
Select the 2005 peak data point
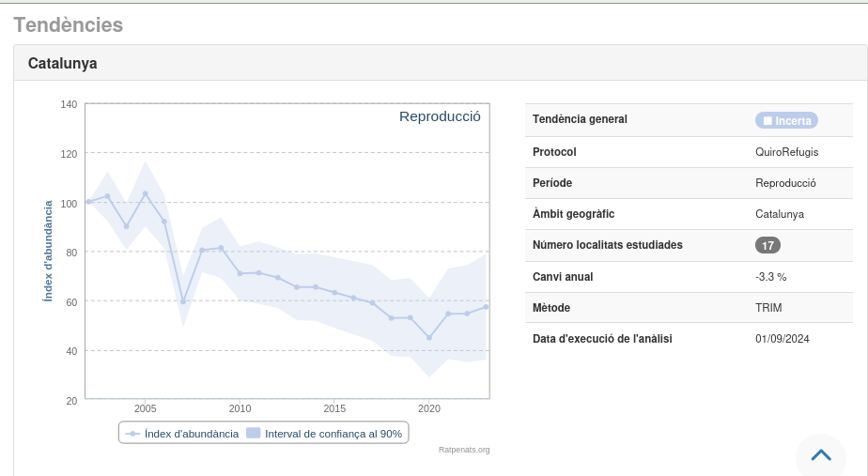146,193
